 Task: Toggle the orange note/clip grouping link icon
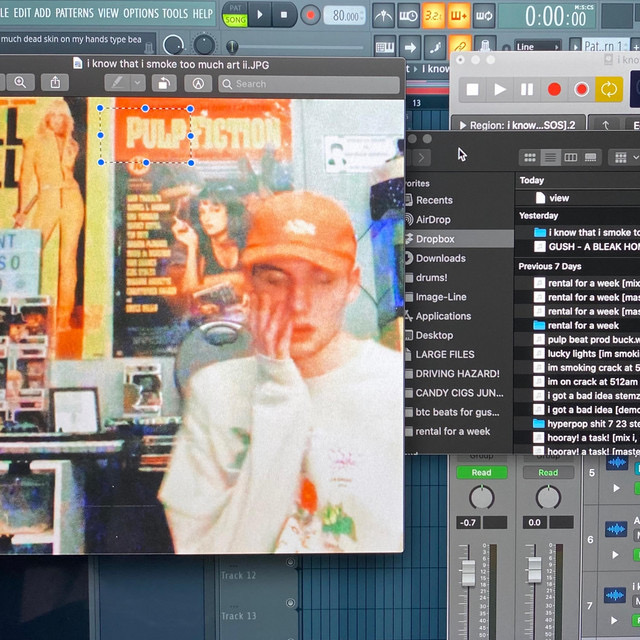pyautogui.click(x=460, y=46)
